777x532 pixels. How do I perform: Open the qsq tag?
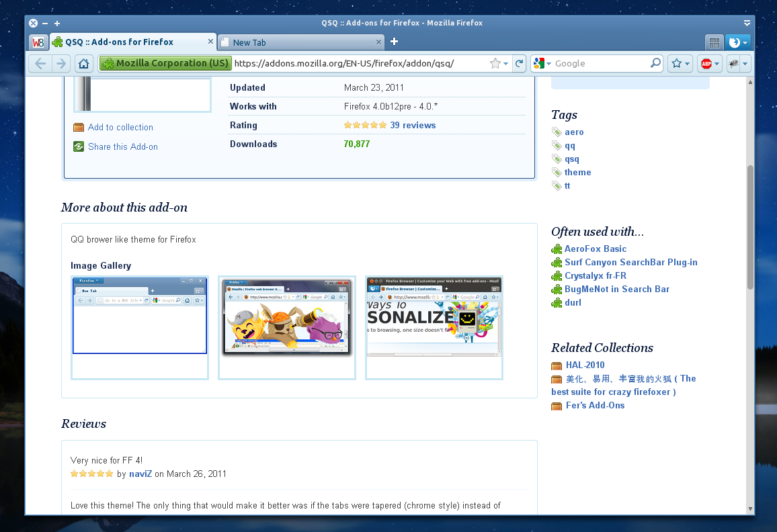coord(572,159)
